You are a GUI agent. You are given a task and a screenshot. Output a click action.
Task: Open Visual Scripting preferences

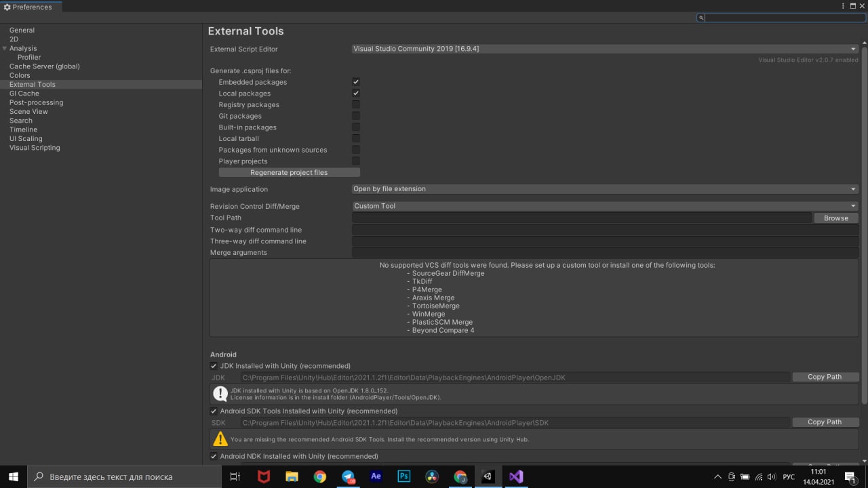coord(35,148)
